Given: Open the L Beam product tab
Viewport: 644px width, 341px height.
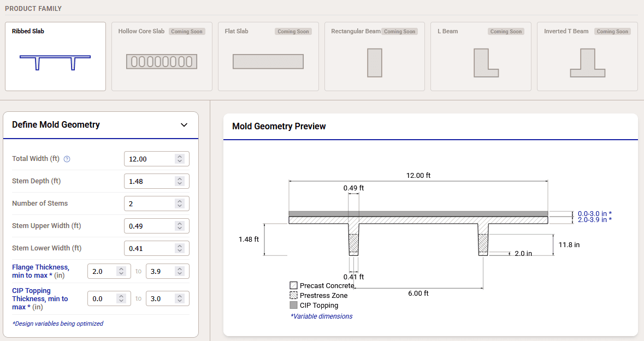Looking at the screenshot, I should pyautogui.click(x=481, y=56).
